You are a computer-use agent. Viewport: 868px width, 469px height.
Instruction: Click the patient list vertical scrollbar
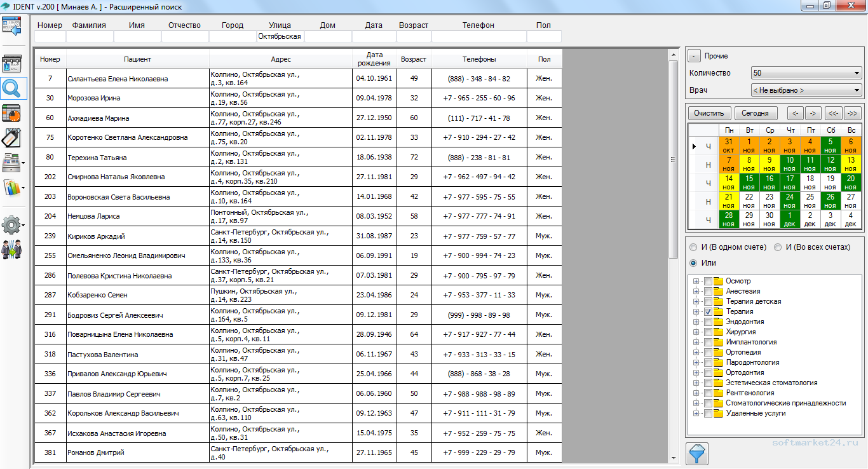point(674,159)
